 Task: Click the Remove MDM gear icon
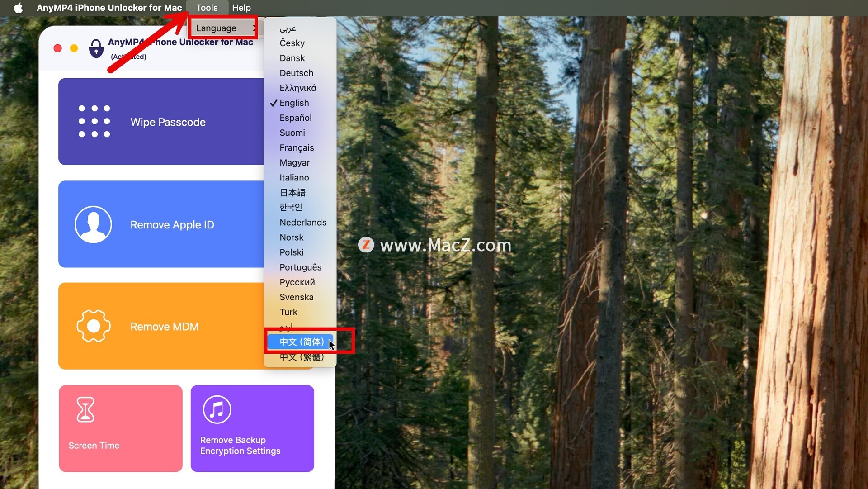coord(94,326)
